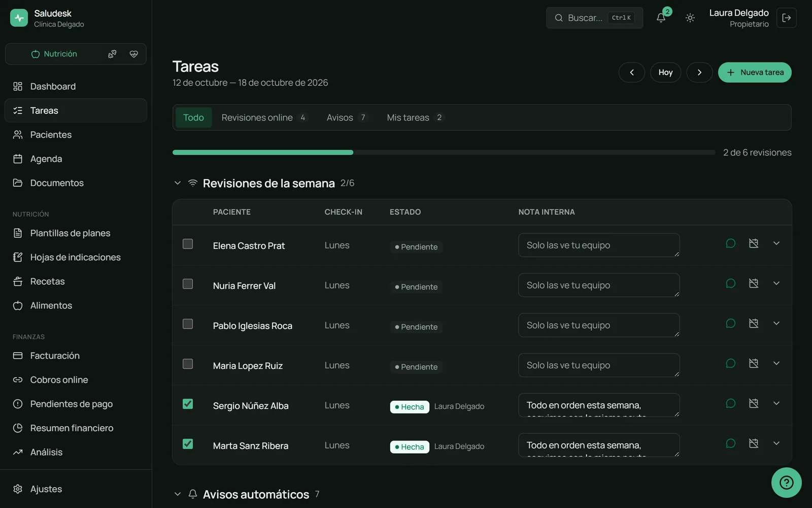The image size is (812, 508).
Task: Open chat for Elena Castro Prat
Action: click(731, 243)
